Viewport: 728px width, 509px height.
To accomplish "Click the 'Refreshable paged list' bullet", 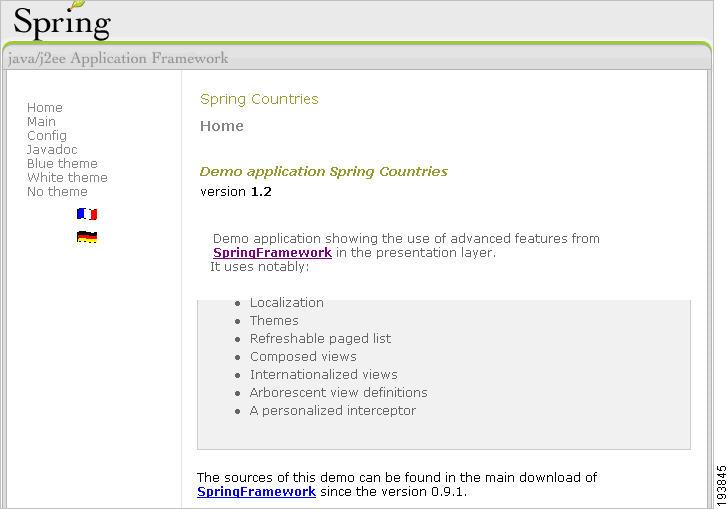I will point(320,339).
